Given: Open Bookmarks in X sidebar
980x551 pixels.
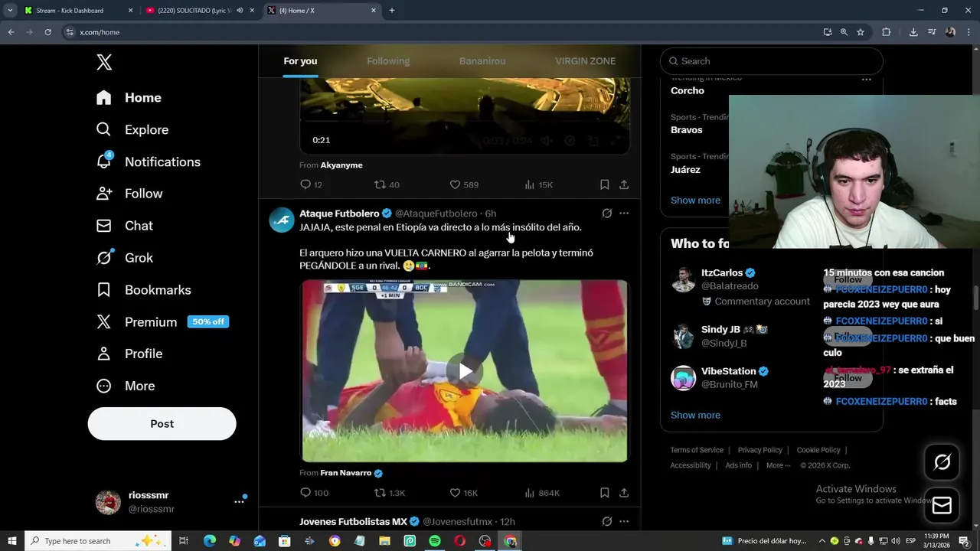Looking at the screenshot, I should (143, 290).
